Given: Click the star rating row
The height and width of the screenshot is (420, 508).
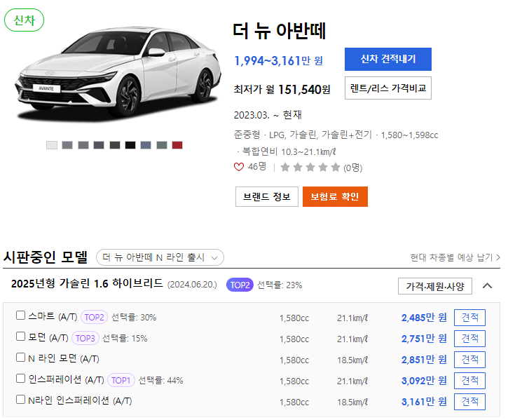Looking at the screenshot, I should click(x=310, y=168).
